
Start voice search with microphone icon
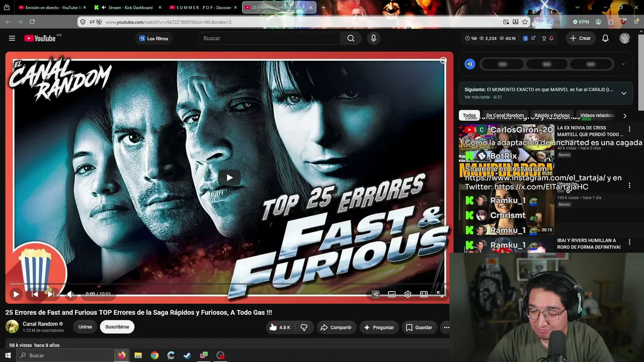[x=373, y=38]
